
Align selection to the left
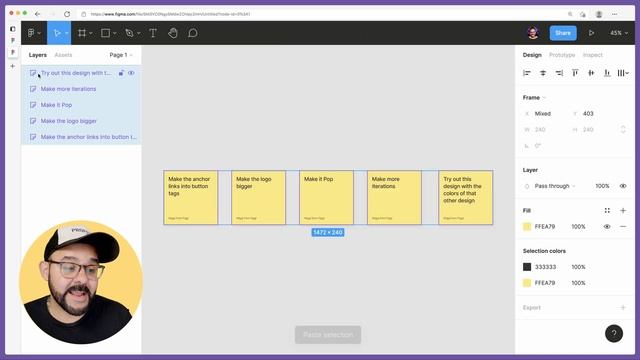tap(527, 73)
